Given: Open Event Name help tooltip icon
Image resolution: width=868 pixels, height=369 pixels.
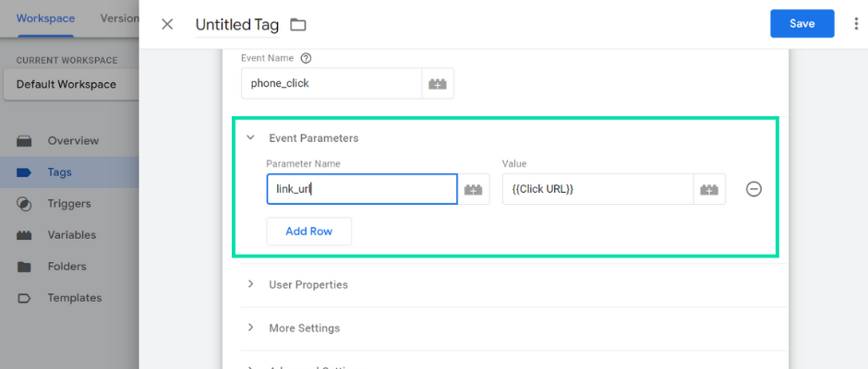Looking at the screenshot, I should click(x=306, y=57).
